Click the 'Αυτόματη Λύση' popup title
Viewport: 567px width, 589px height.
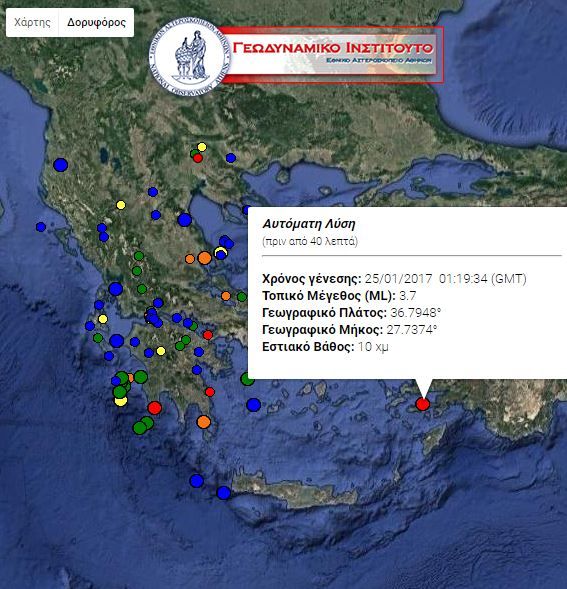pyautogui.click(x=308, y=224)
